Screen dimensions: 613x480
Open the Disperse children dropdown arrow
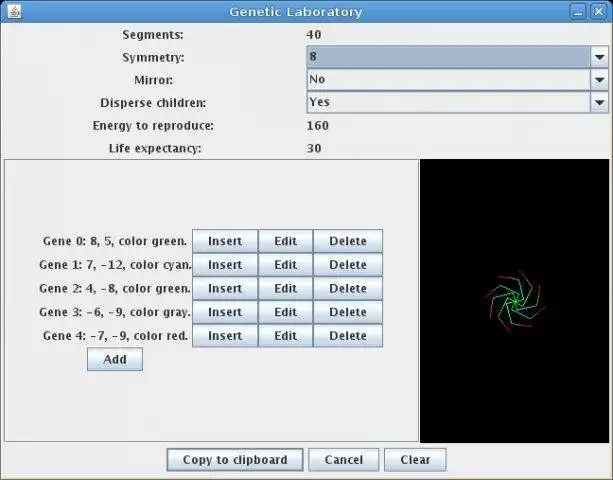[x=599, y=102]
